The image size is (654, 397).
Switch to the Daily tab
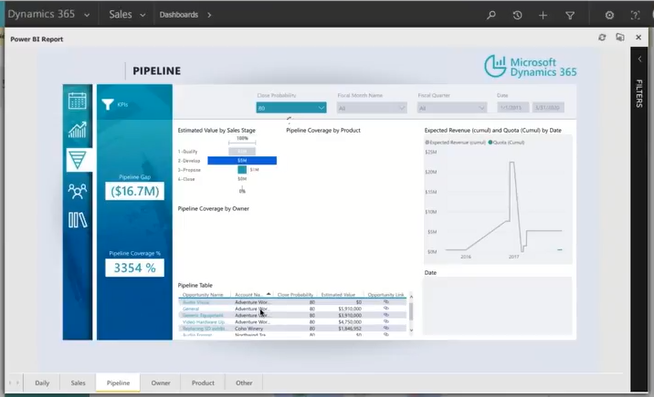42,382
